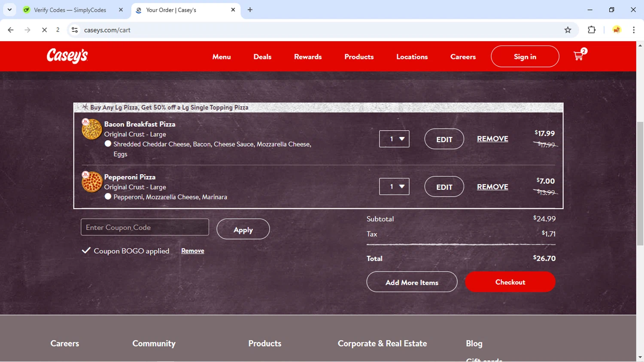Click the site information icon in address bar

click(75, 30)
